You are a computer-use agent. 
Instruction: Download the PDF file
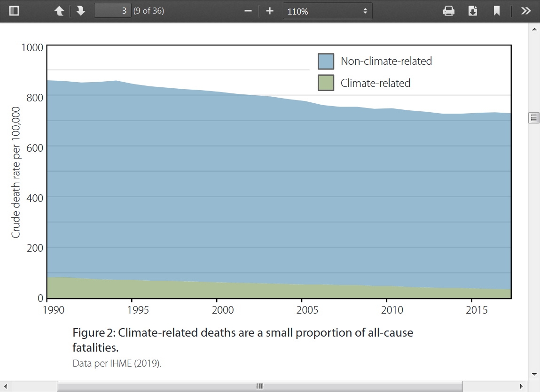(473, 11)
